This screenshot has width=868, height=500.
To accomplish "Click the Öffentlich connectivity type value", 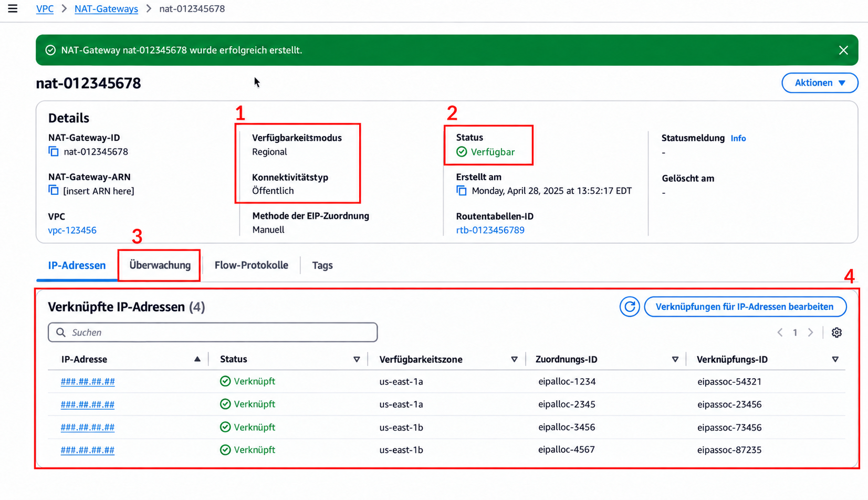I will (273, 191).
